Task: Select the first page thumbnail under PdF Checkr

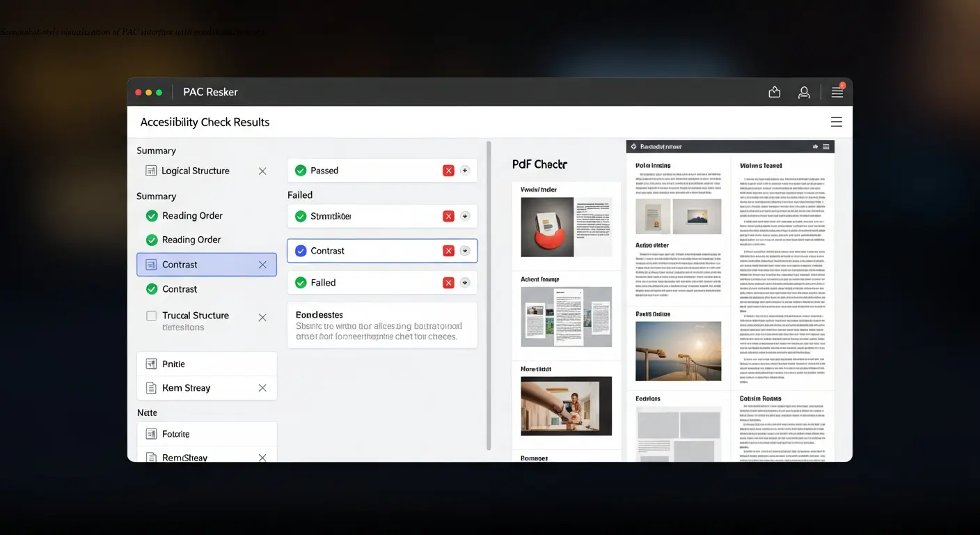Action: coord(565,224)
